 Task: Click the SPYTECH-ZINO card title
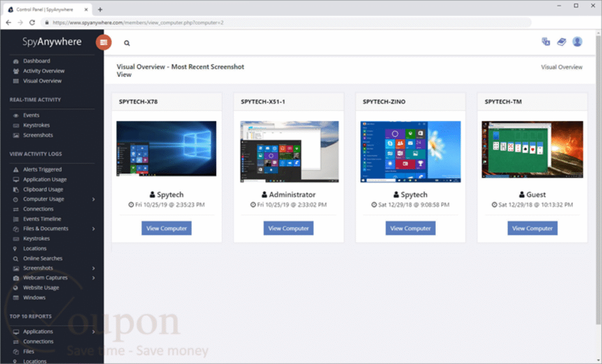click(384, 102)
